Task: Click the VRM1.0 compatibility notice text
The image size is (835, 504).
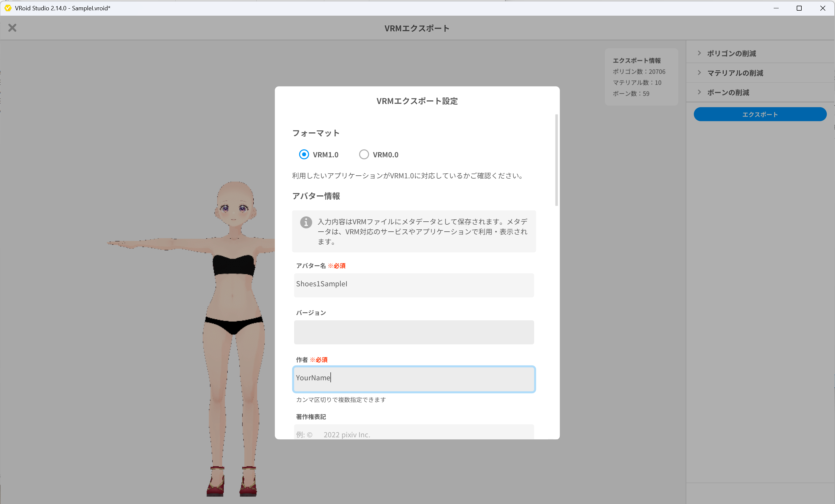Action: pyautogui.click(x=408, y=176)
